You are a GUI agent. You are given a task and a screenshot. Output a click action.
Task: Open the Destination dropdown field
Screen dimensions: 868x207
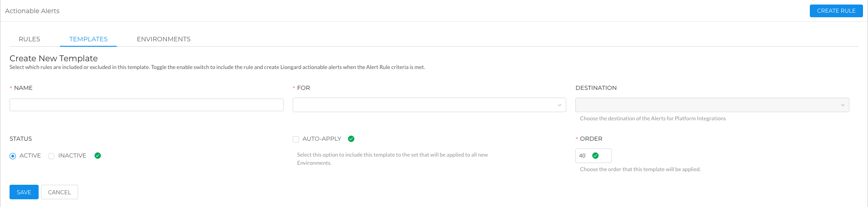pos(712,105)
